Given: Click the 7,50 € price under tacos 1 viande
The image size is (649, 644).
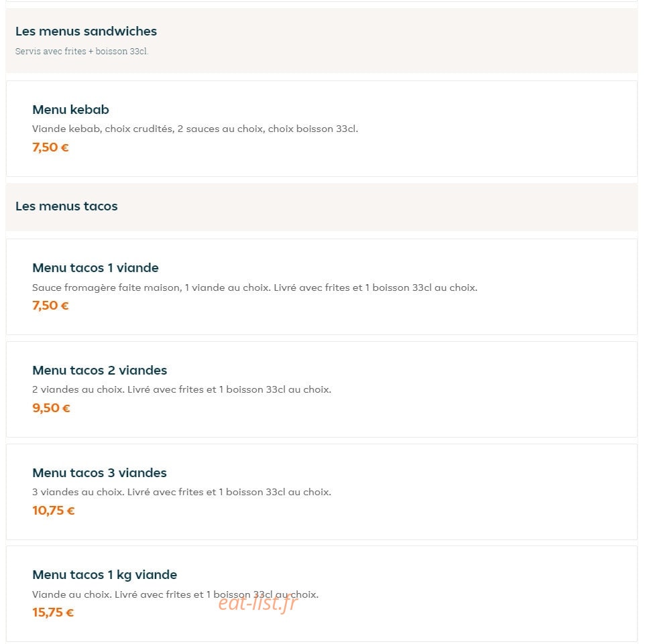Looking at the screenshot, I should tap(50, 306).
